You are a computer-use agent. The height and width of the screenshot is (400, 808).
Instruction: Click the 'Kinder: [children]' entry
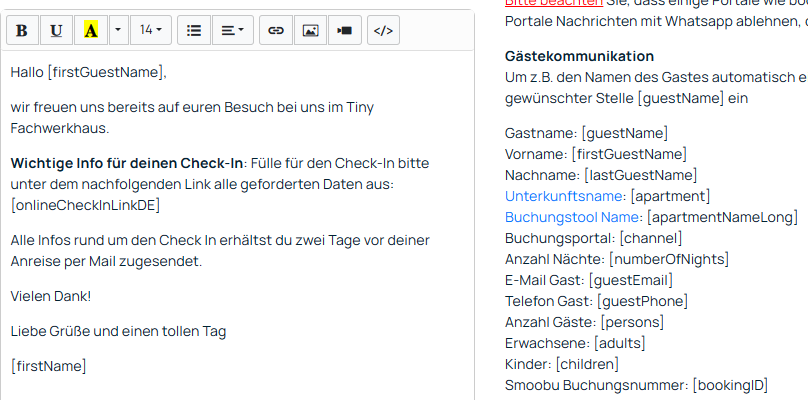pyautogui.click(x=562, y=364)
